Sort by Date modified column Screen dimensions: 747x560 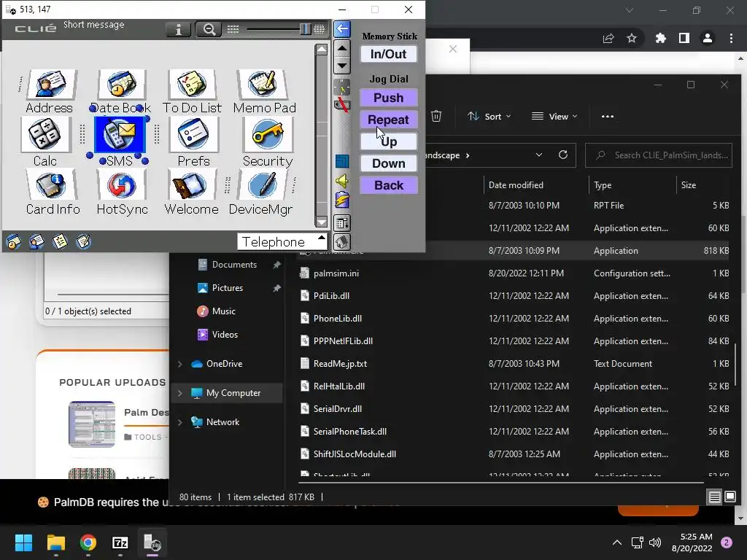coord(516,185)
